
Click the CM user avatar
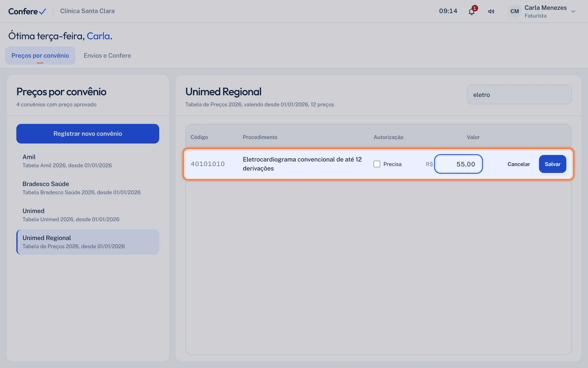514,11
